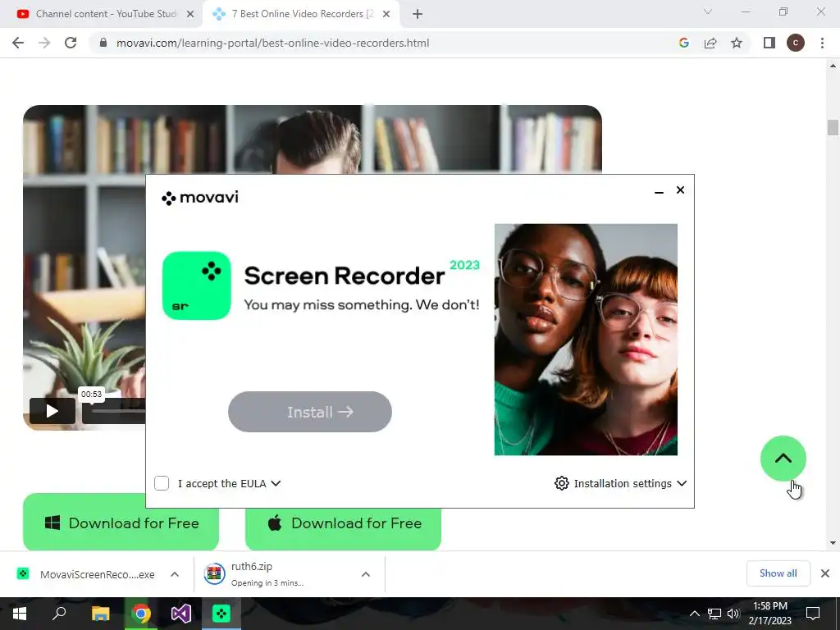Viewport: 840px width, 630px height.
Task: Close the downloads bar
Action: coord(825,573)
